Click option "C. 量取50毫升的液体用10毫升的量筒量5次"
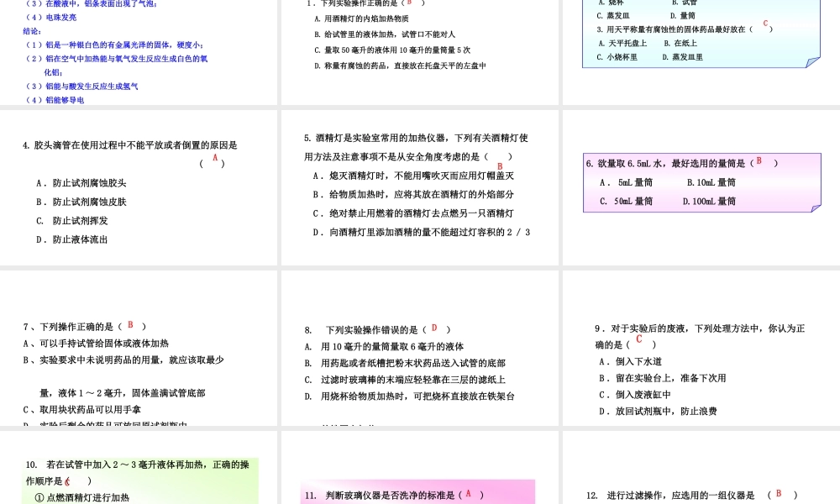840x504 pixels. (392, 50)
